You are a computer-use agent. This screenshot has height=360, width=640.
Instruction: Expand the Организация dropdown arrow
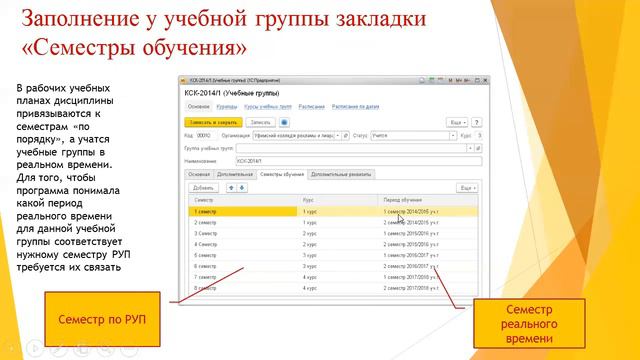338,136
